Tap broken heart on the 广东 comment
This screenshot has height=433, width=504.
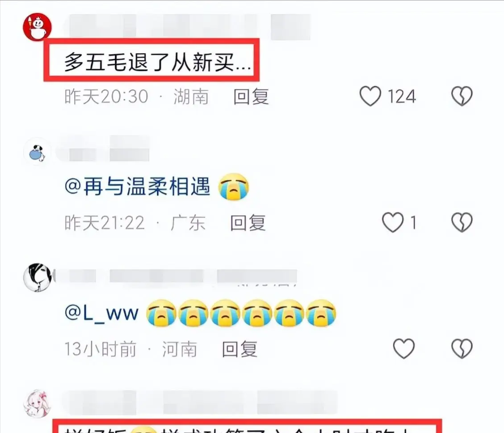click(x=462, y=222)
